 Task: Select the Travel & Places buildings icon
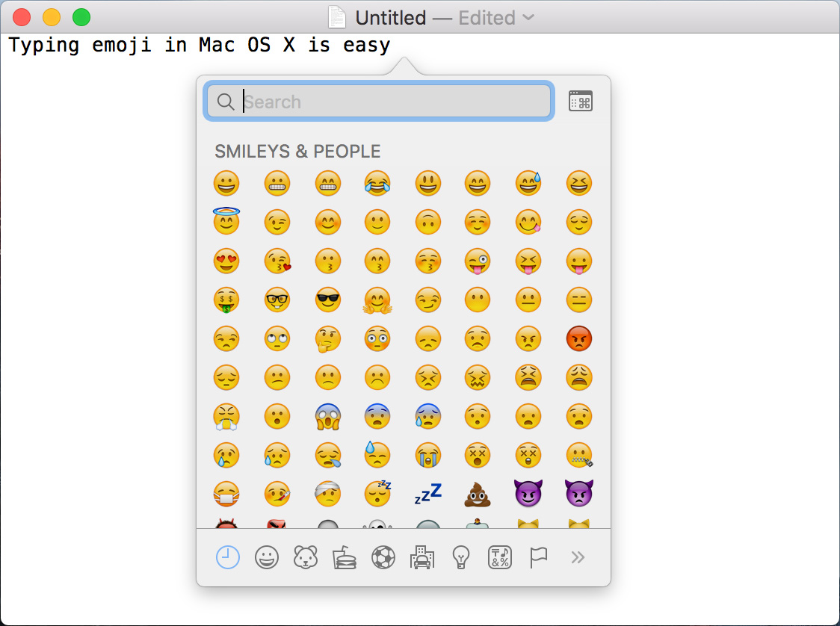point(421,557)
